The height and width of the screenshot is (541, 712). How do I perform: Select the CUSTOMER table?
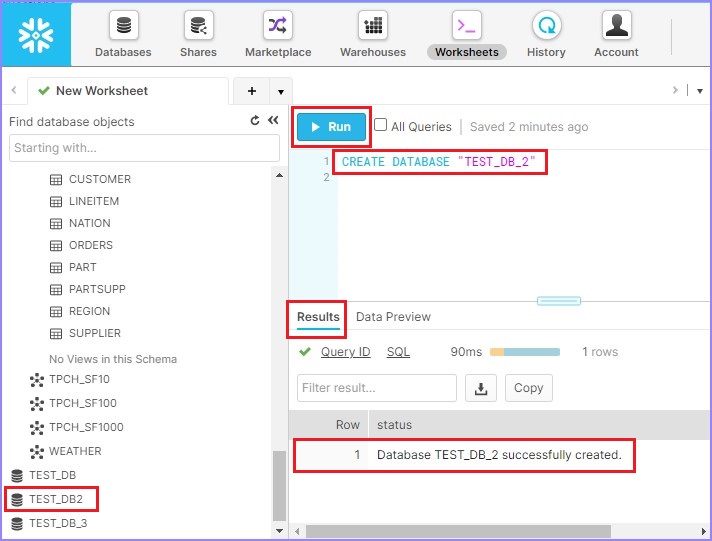tap(90, 179)
